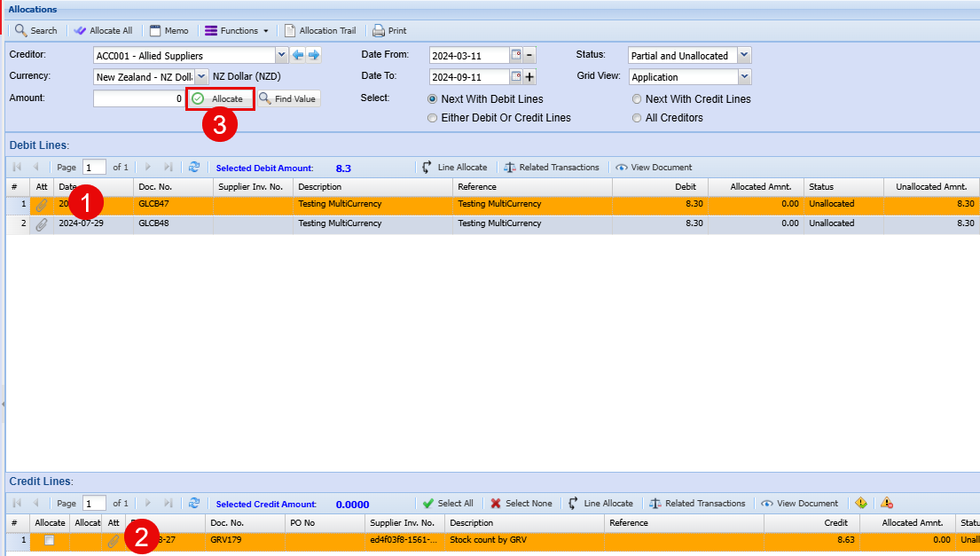Open attachment on debit line GLCB48
Viewport: 980px width, 556px height.
(x=41, y=223)
